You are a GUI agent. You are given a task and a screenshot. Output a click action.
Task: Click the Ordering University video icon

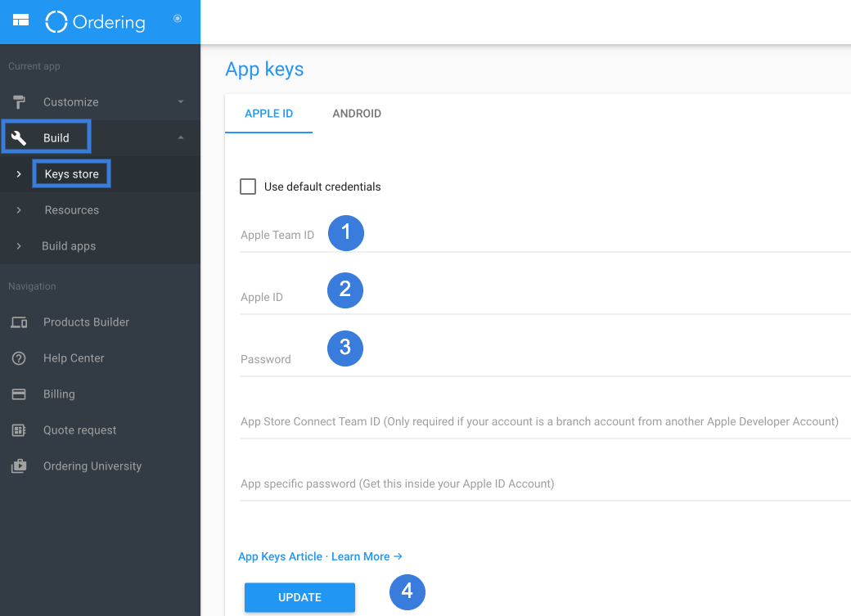click(19, 465)
